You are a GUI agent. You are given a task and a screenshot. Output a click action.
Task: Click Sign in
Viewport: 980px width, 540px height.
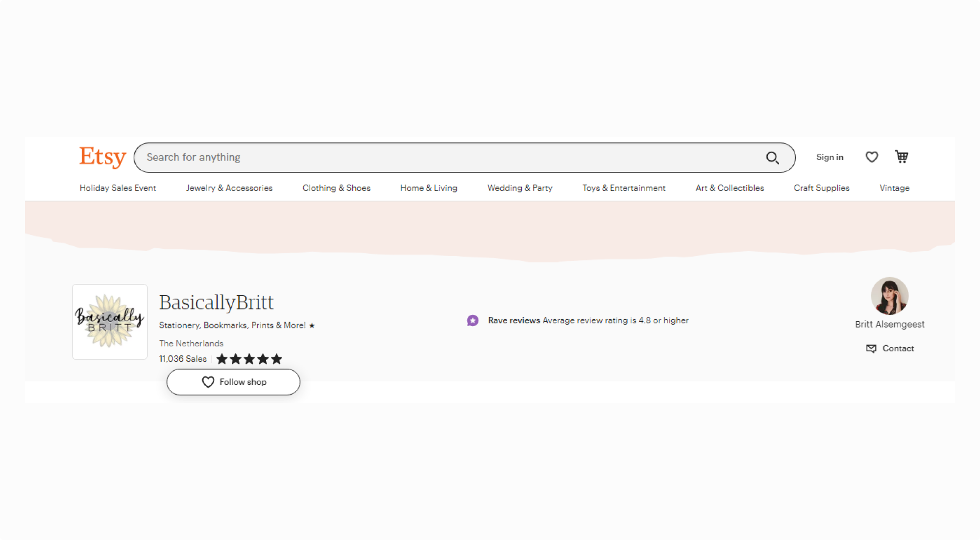(830, 157)
